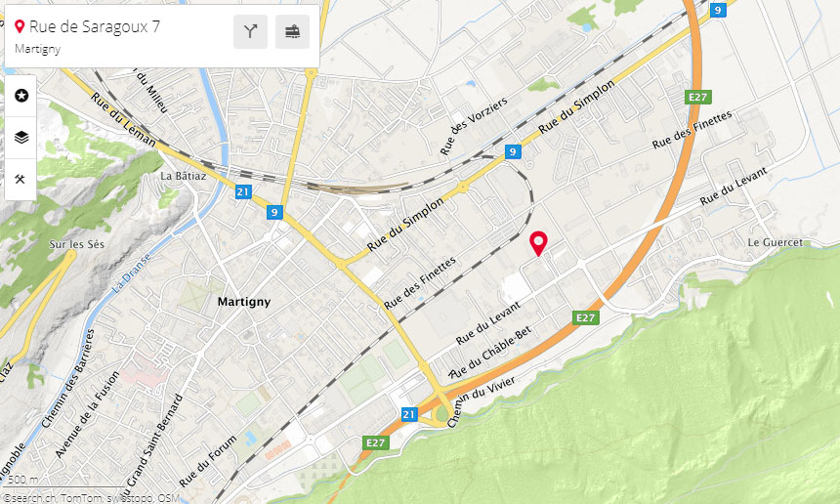Click the Sur les Sés label
The height and width of the screenshot is (504, 840).
pos(76,244)
